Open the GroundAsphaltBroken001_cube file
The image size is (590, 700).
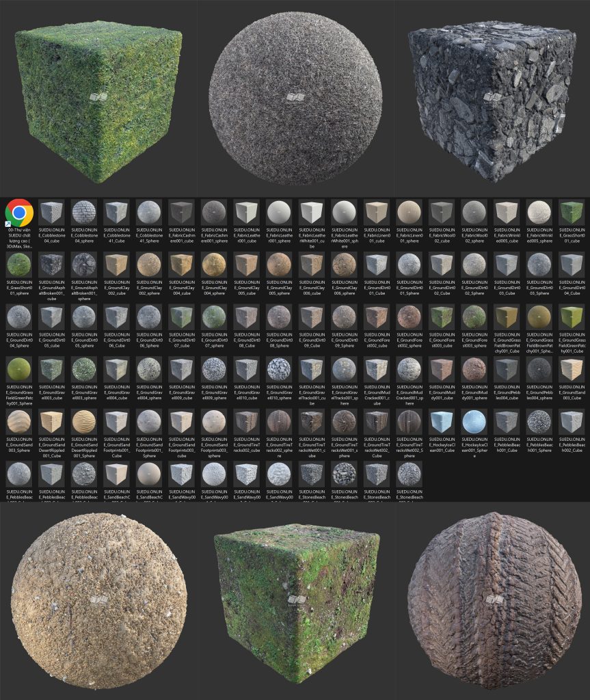tap(53, 265)
